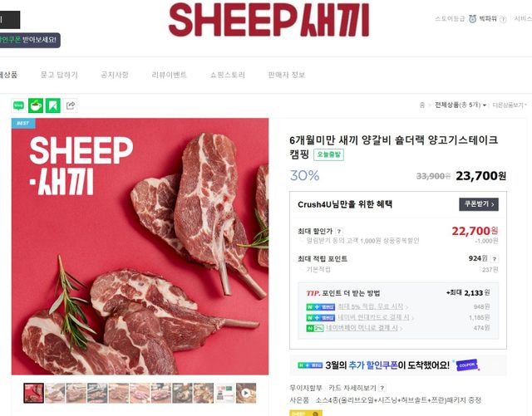
Task: Open the 묻고 답하기 tab
Action: coord(59,75)
